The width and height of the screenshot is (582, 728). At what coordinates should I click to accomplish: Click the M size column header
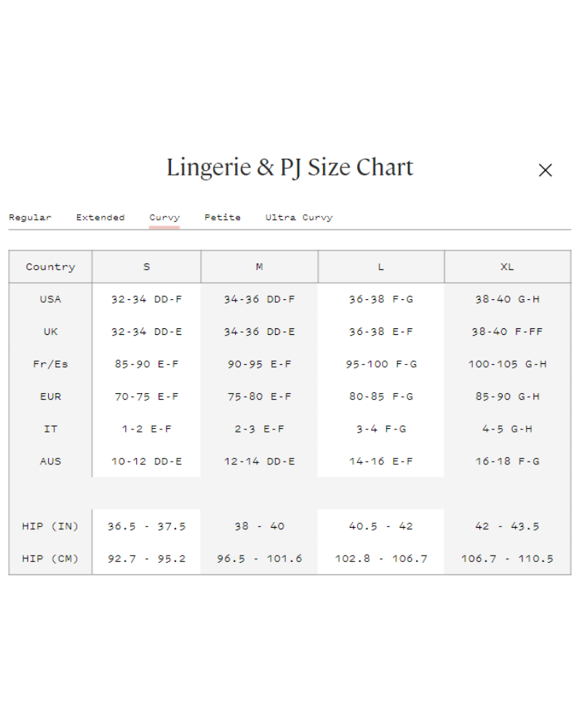tap(259, 267)
